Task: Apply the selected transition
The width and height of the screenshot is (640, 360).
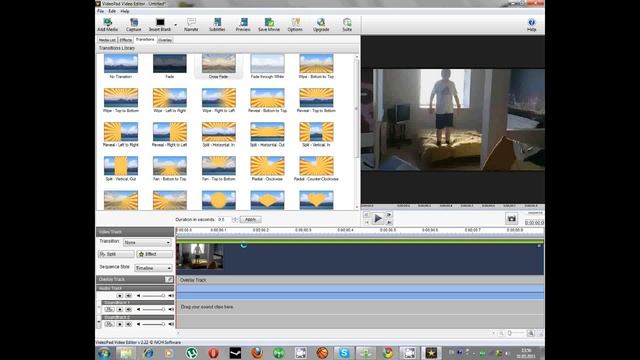Action: [250, 220]
